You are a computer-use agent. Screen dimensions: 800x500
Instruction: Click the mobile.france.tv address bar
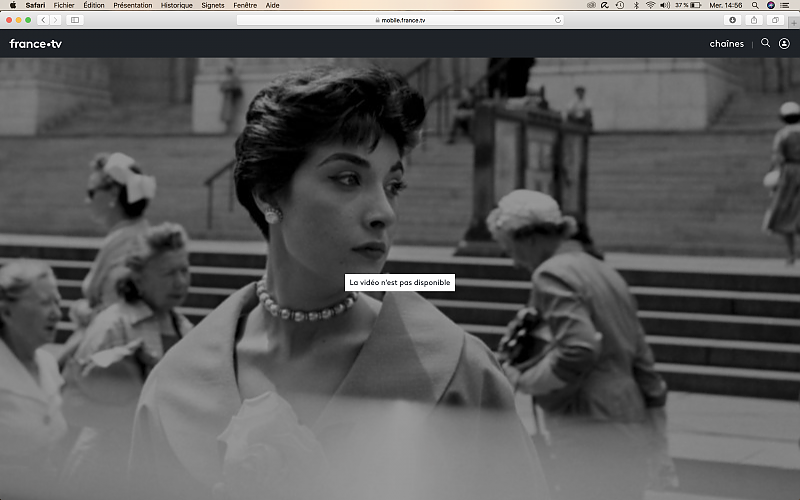[x=400, y=19]
